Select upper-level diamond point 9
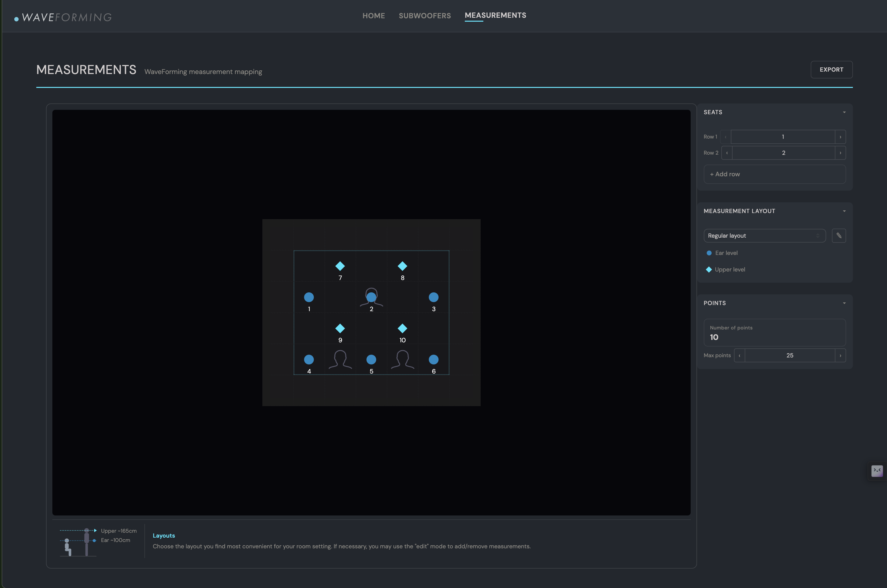The image size is (887, 588). (340, 328)
